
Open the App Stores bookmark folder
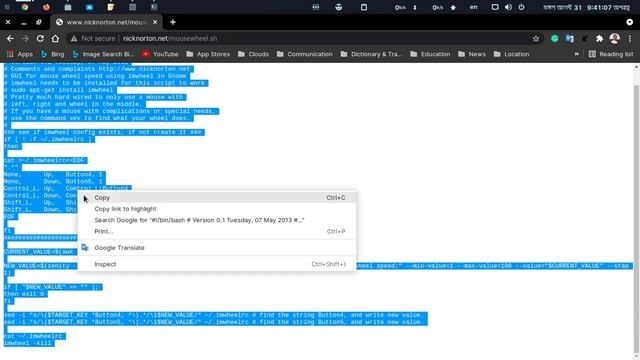click(x=208, y=54)
